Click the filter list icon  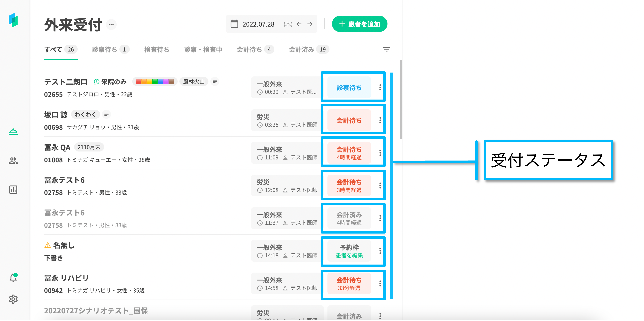pyautogui.click(x=386, y=49)
